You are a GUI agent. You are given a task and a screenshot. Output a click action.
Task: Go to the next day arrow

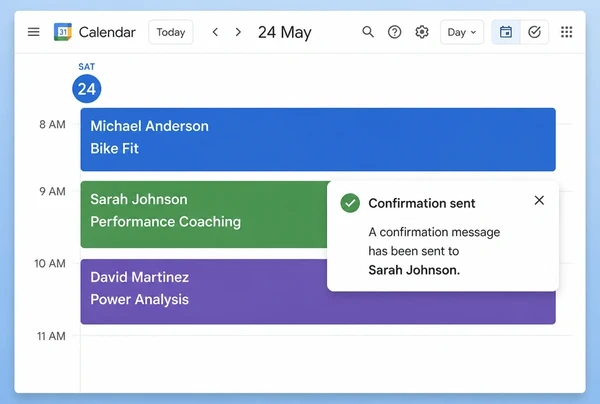pos(238,32)
